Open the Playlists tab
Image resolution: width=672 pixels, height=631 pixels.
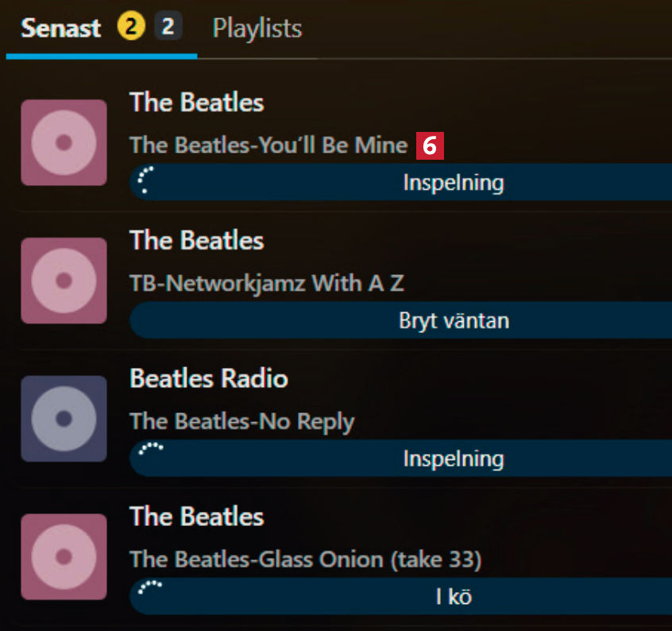coord(257,29)
